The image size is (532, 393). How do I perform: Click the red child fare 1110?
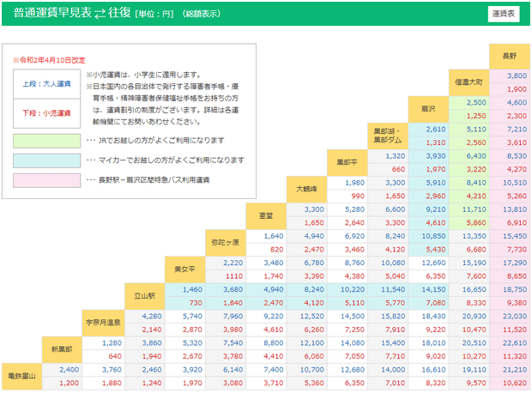pyautogui.click(x=234, y=276)
